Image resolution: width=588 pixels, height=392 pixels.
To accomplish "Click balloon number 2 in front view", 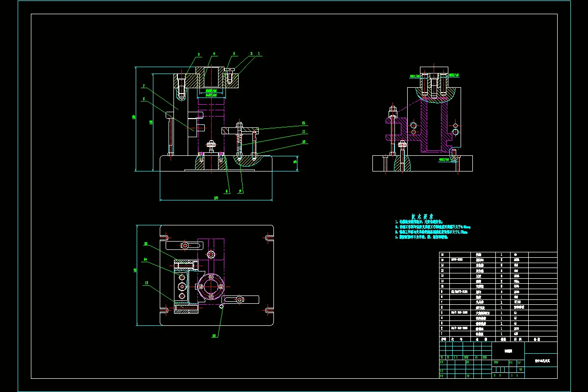I will pos(251,53).
